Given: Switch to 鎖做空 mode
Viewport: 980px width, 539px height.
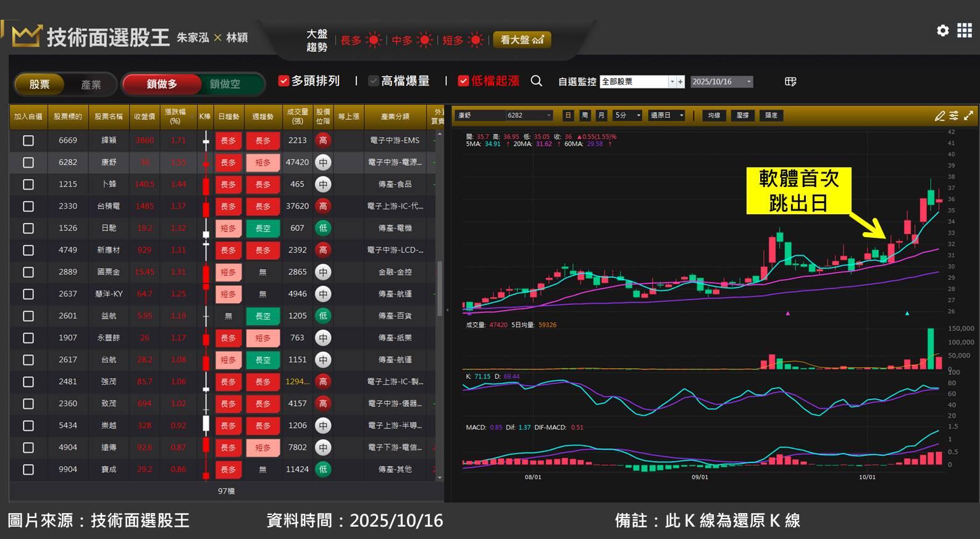Looking at the screenshot, I should [225, 84].
